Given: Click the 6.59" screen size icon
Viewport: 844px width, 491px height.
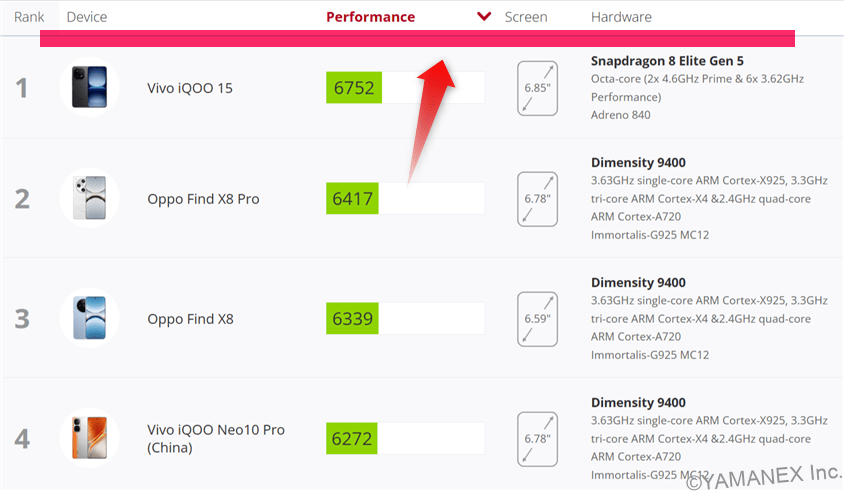Looking at the screenshot, I should click(538, 318).
